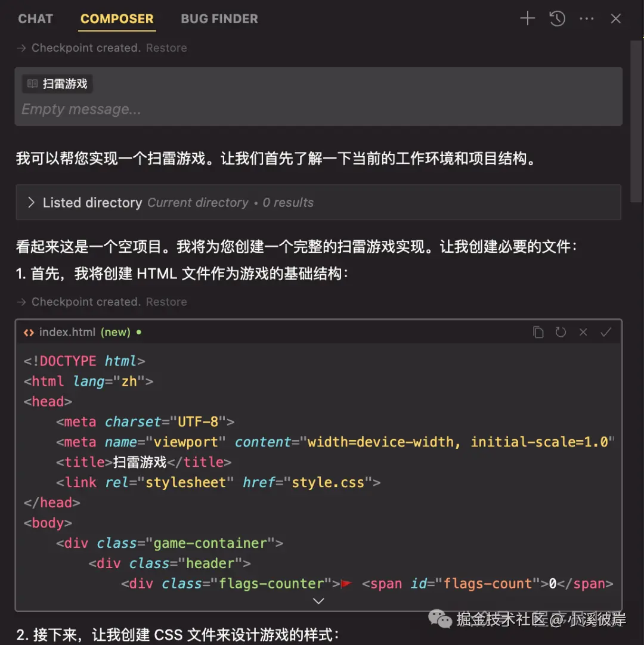
Task: Reapply the index.html changes with refresh icon
Action: coord(561,332)
